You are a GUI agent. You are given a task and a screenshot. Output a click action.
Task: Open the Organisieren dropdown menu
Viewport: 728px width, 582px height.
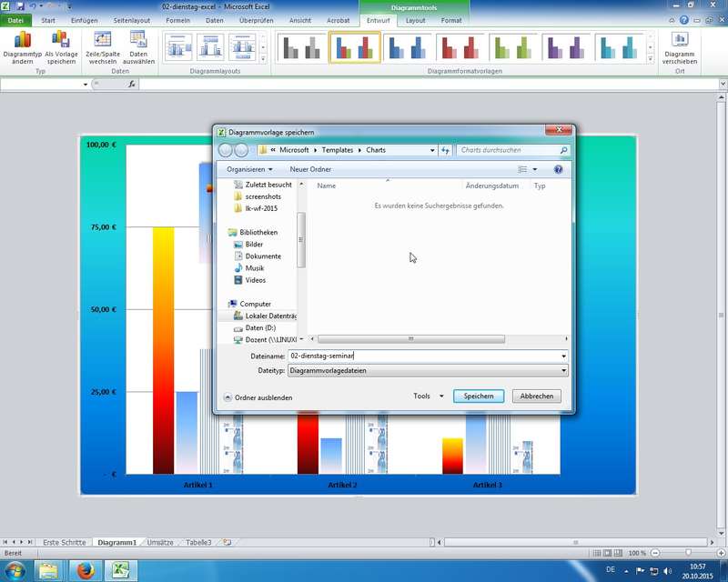(249, 169)
